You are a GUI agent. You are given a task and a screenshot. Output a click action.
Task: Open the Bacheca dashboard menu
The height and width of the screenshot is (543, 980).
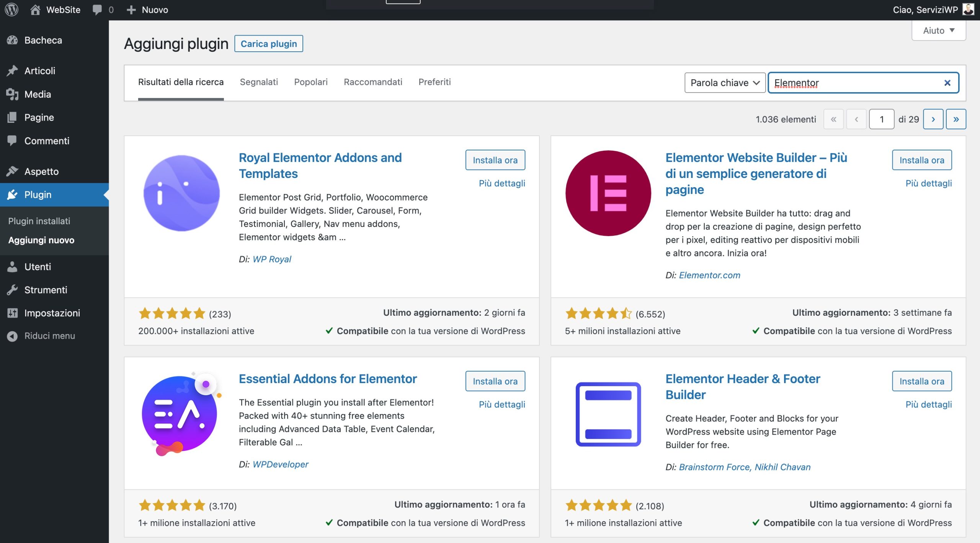pyautogui.click(x=43, y=40)
